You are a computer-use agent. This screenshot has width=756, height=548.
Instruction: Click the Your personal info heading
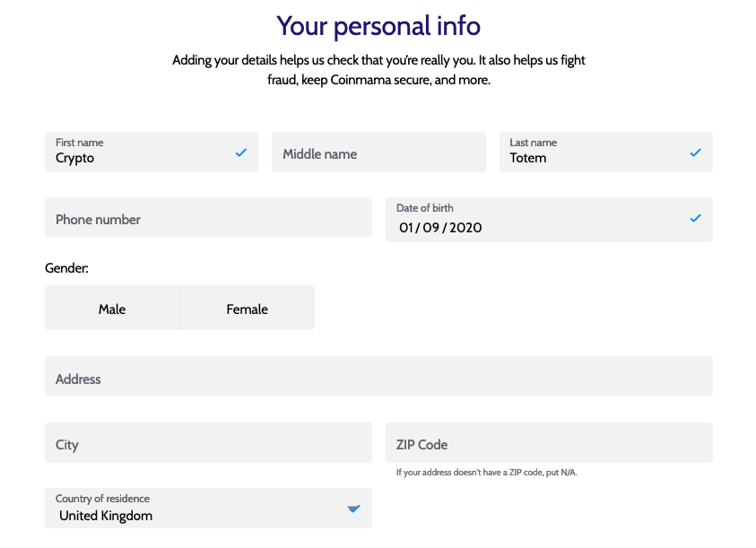(x=378, y=26)
